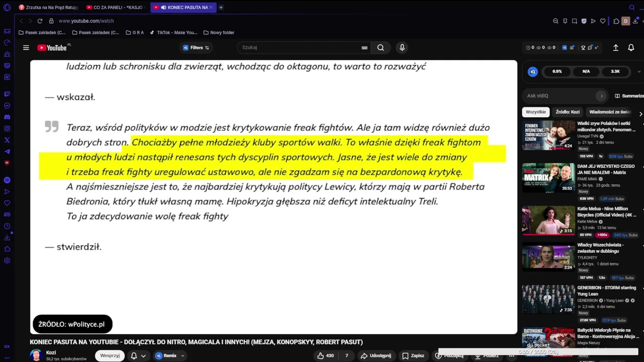Add page to favorites heart
644x362 pixels.
click(x=603, y=21)
